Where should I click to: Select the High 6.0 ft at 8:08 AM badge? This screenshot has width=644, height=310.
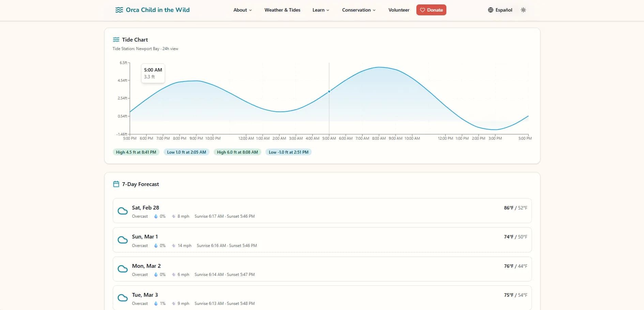(237, 152)
